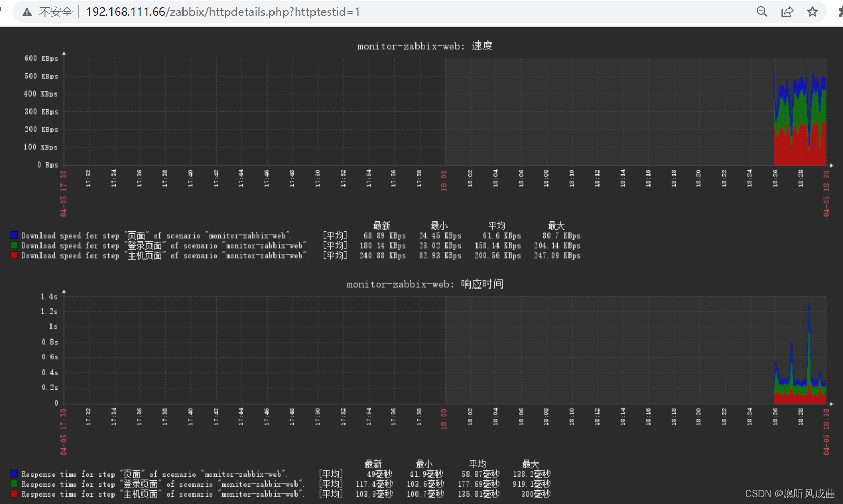This screenshot has height=504, width=843.
Task: Click the red swatch for 主机页面 download speed
Action: pos(14,255)
